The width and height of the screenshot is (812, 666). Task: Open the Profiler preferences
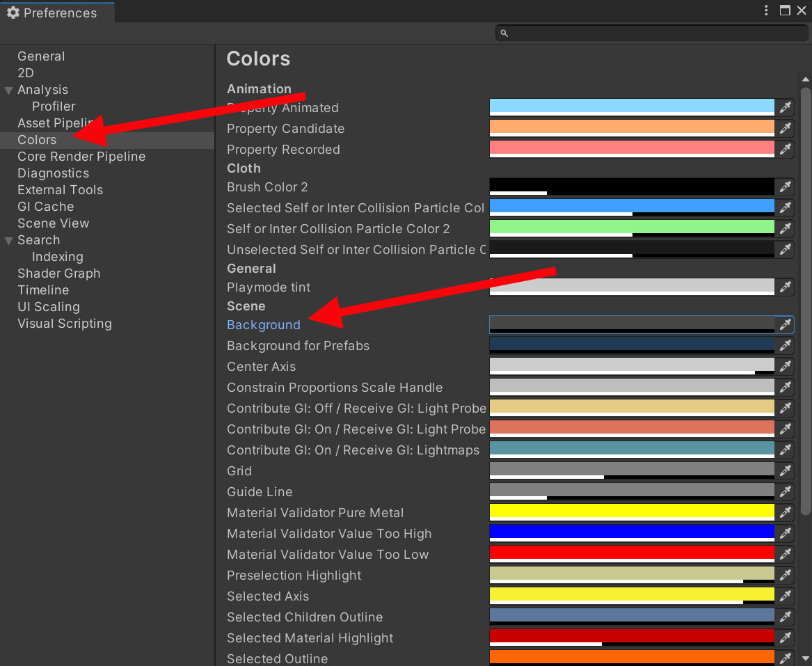[54, 106]
